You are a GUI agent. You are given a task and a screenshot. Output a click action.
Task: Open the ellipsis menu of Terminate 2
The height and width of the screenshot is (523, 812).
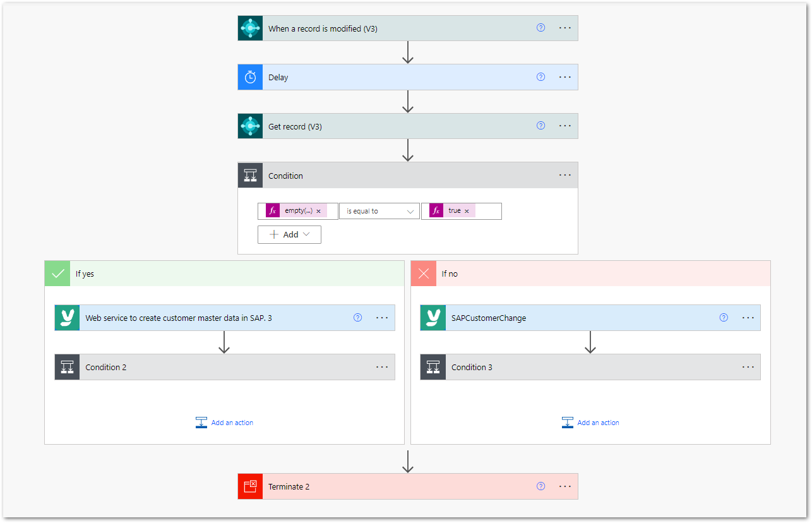coord(565,486)
